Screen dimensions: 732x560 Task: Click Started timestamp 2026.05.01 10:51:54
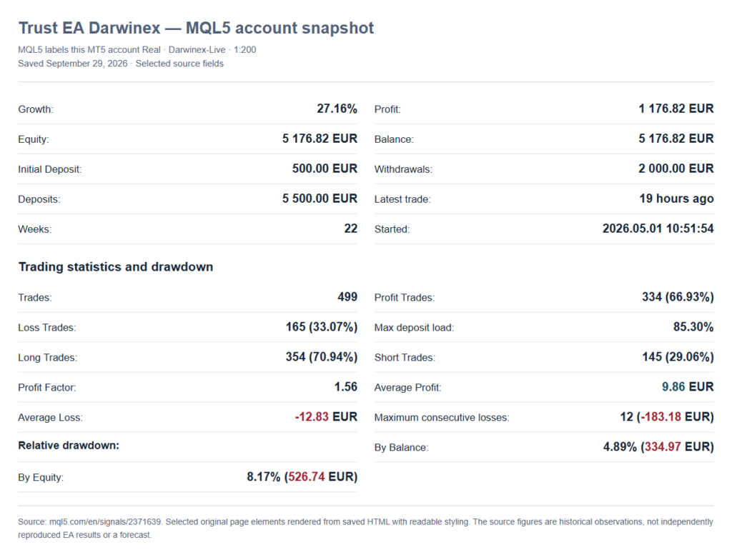(658, 228)
